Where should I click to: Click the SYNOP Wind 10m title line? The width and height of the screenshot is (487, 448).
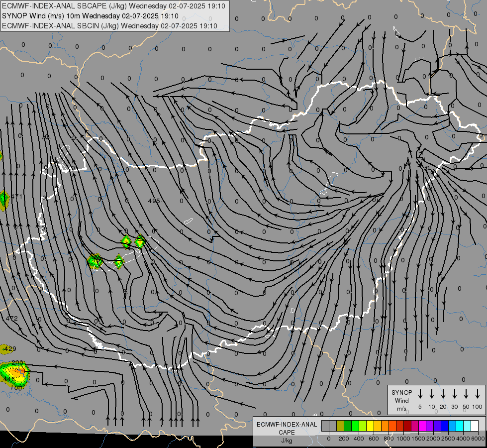coord(90,16)
